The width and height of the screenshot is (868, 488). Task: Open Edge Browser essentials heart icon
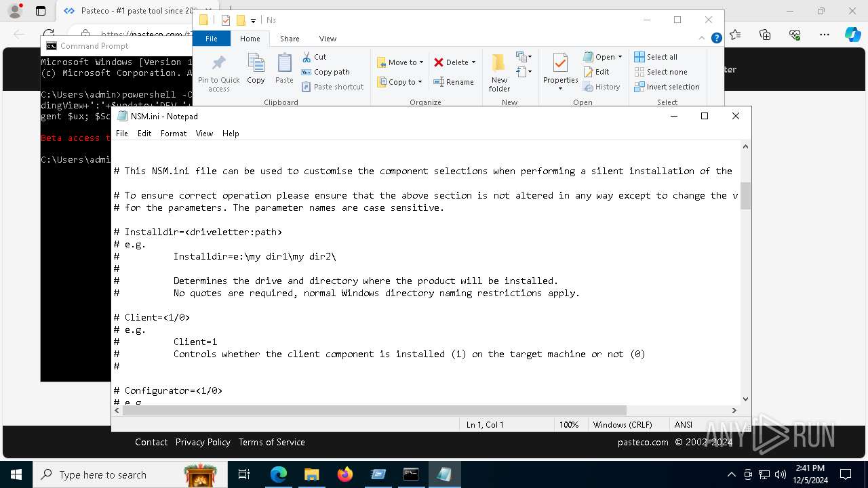coord(795,35)
